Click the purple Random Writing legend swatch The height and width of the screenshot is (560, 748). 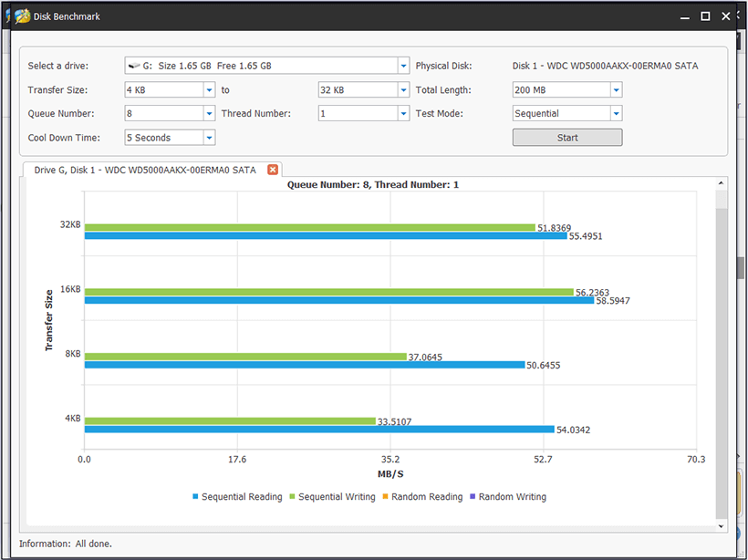473,496
